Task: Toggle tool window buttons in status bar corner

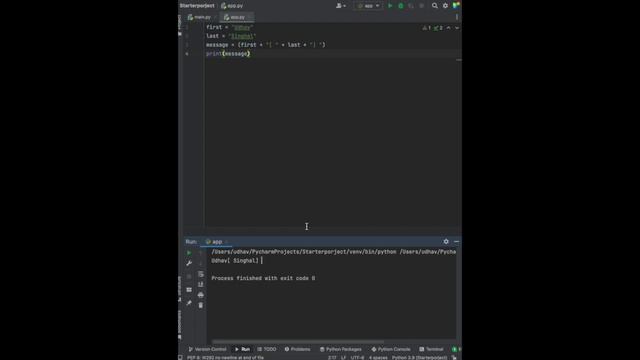Action: point(180,358)
